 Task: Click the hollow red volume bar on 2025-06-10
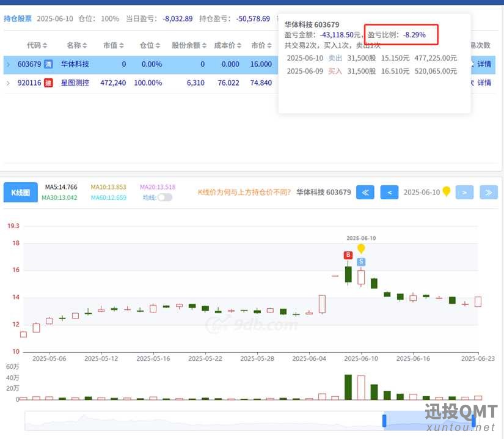point(361,388)
